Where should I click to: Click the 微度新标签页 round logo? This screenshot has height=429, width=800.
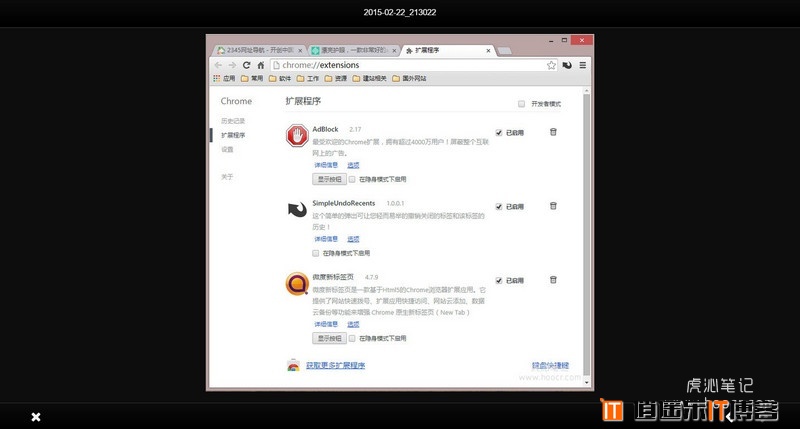[x=297, y=284]
